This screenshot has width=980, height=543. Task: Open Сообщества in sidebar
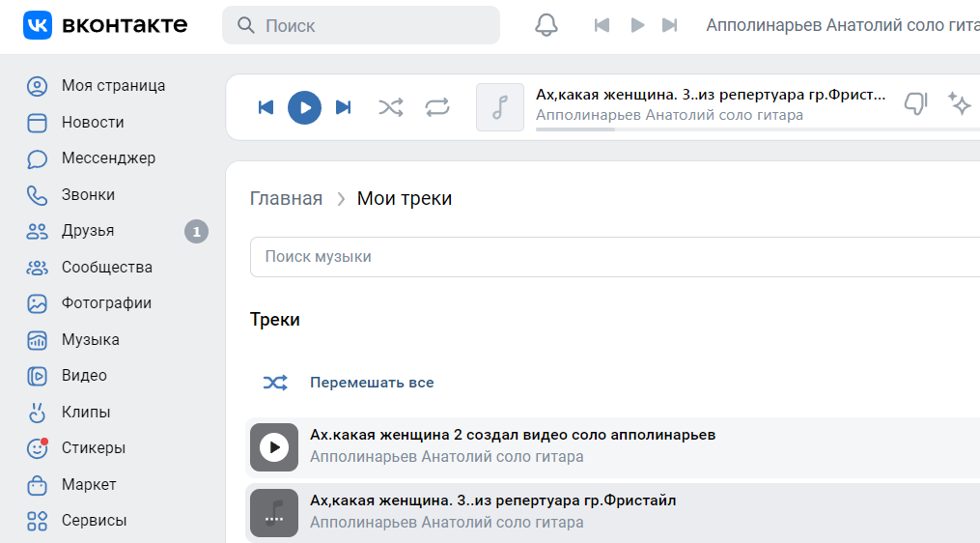(107, 267)
